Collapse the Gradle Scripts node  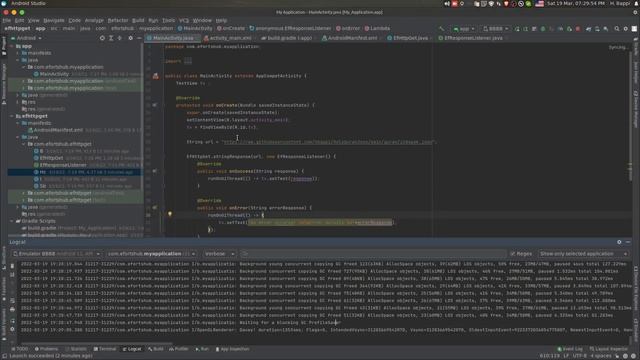[x=12, y=221]
